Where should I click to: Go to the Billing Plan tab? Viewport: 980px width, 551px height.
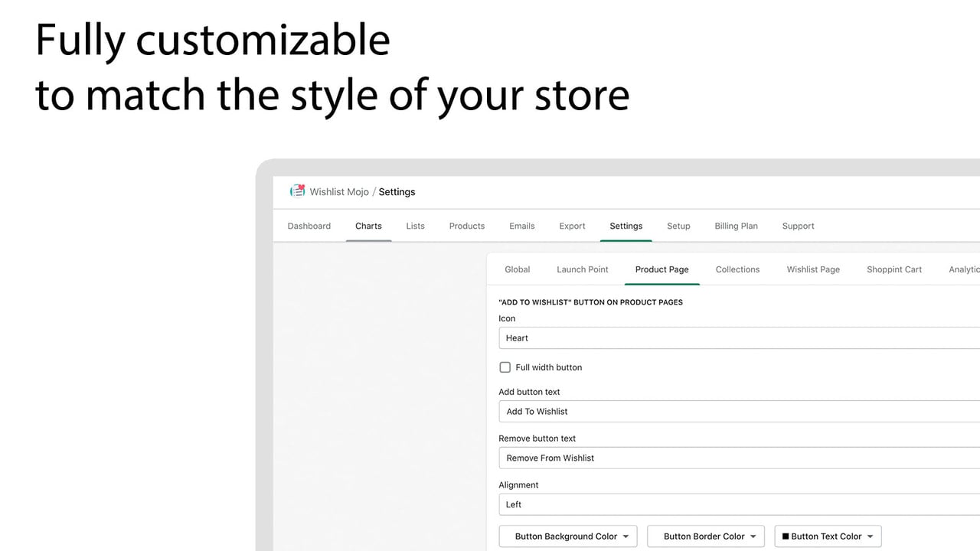736,226
